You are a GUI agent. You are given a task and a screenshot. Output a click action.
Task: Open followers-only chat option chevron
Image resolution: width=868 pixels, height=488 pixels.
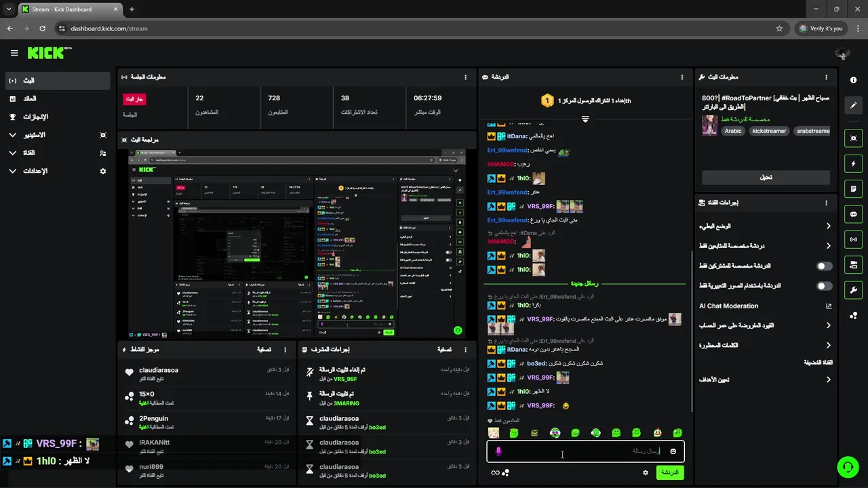pyautogui.click(x=828, y=246)
